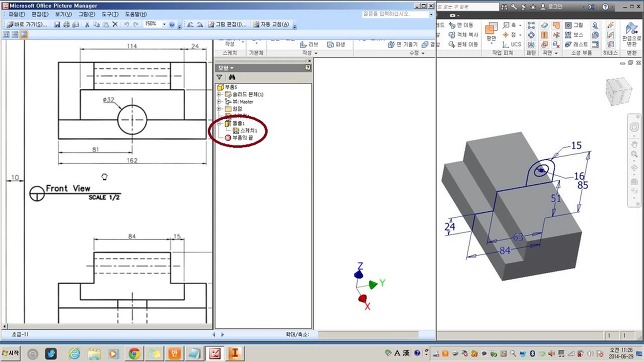Collapse the 돌출1 feature node
Image resolution: width=644 pixels, height=362 pixels.
219,123
